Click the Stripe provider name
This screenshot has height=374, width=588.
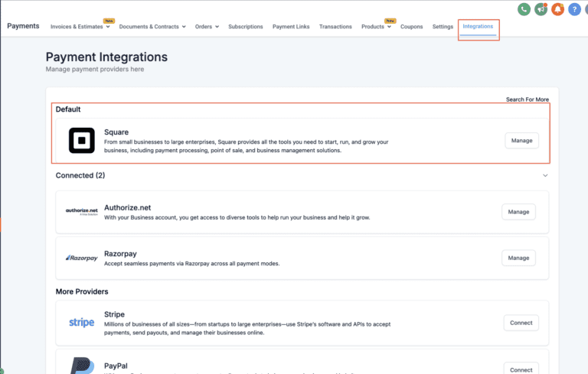coord(114,314)
